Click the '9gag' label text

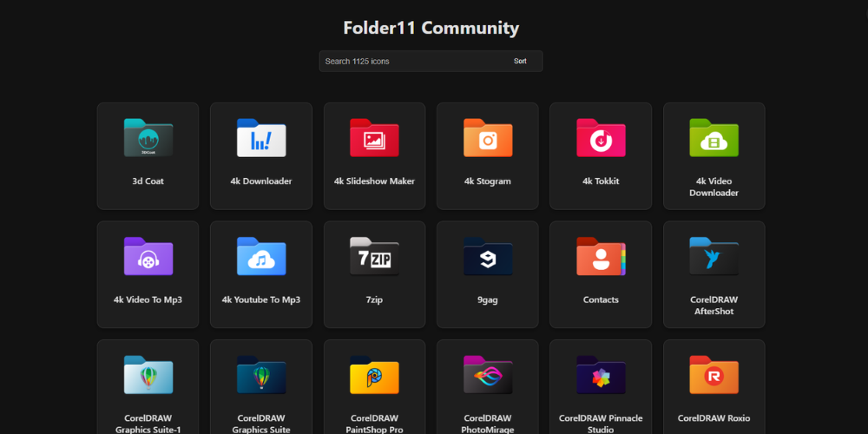pos(488,299)
